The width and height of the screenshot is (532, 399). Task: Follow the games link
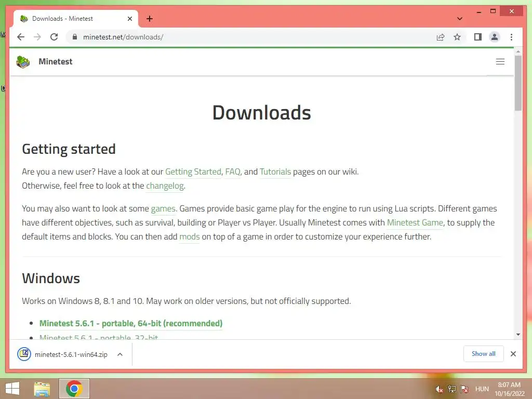(x=163, y=208)
